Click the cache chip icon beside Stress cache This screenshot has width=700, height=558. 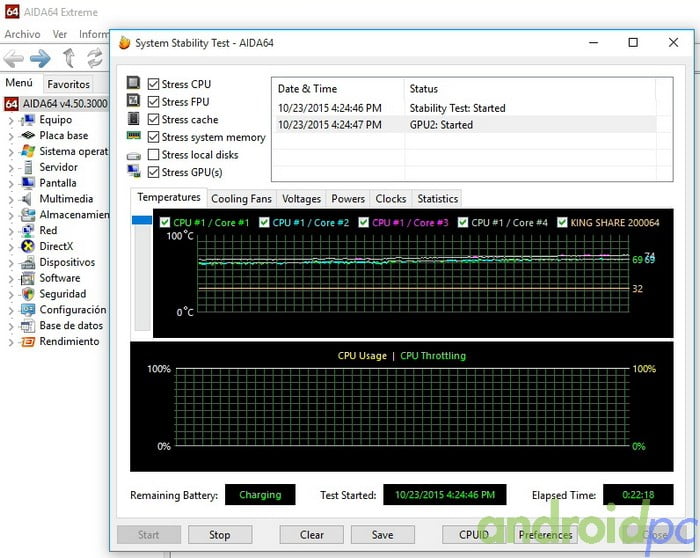133,118
